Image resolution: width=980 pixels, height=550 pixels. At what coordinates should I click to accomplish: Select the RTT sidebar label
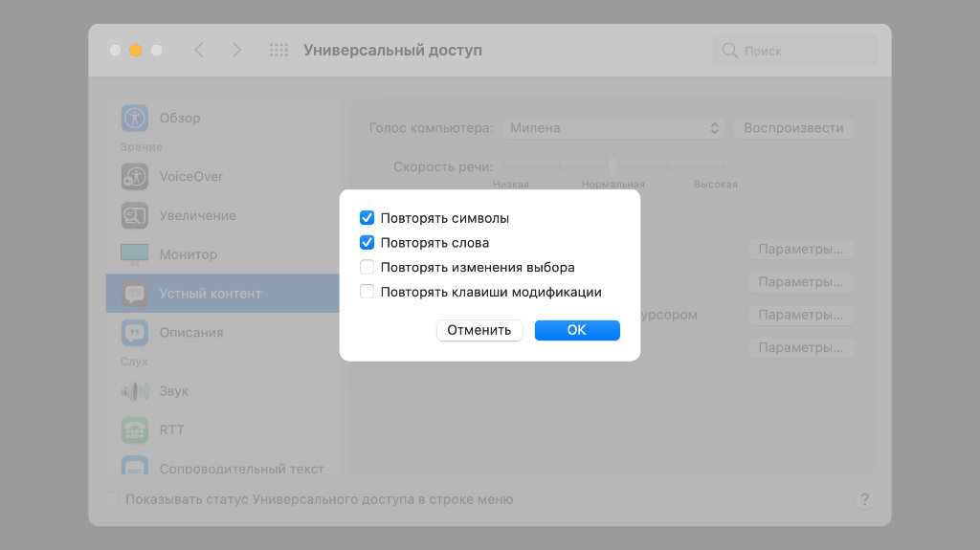[x=172, y=430]
